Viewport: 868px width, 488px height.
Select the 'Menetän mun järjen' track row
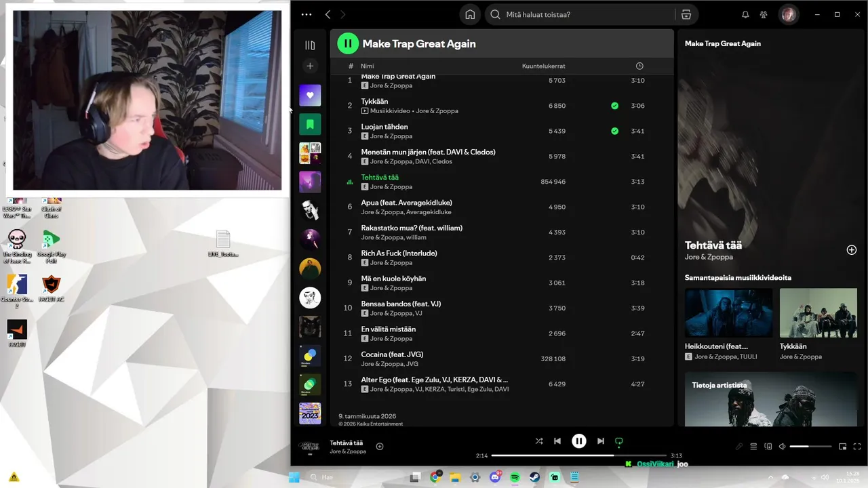click(501, 157)
